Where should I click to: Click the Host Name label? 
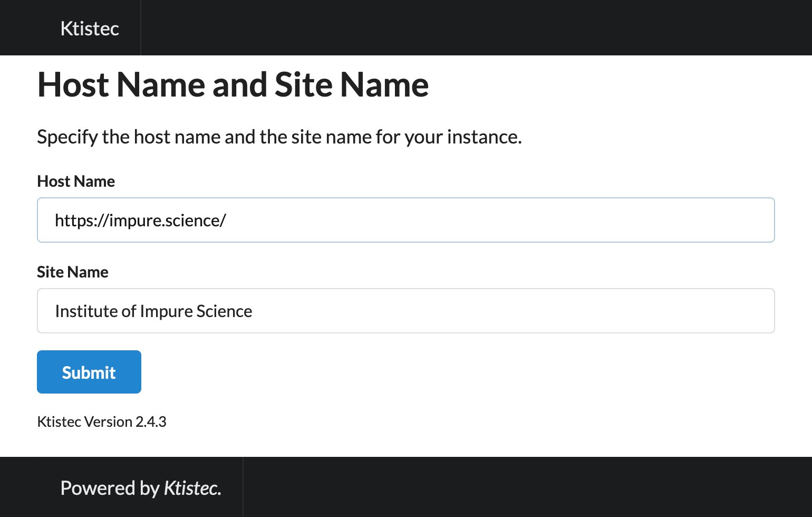pyautogui.click(x=76, y=181)
